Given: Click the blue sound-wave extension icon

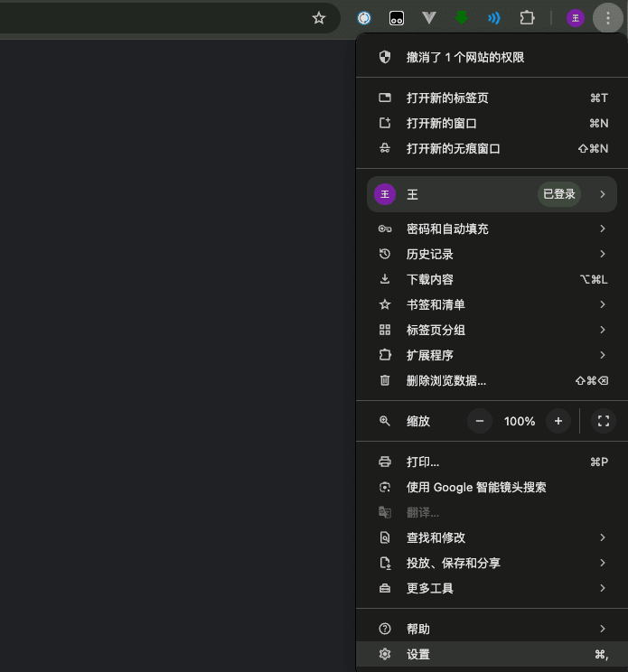Looking at the screenshot, I should coord(494,18).
